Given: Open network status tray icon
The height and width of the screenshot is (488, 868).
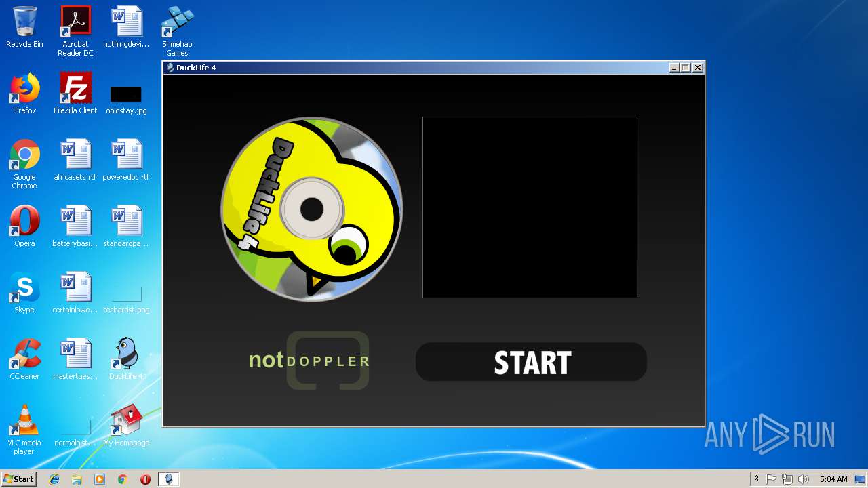Looking at the screenshot, I should point(787,479).
